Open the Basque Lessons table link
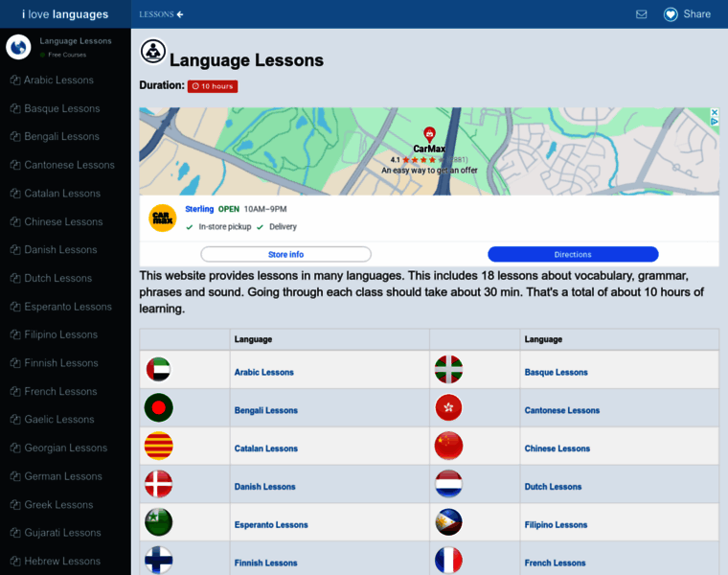This screenshot has height=575, width=728. pyautogui.click(x=556, y=372)
